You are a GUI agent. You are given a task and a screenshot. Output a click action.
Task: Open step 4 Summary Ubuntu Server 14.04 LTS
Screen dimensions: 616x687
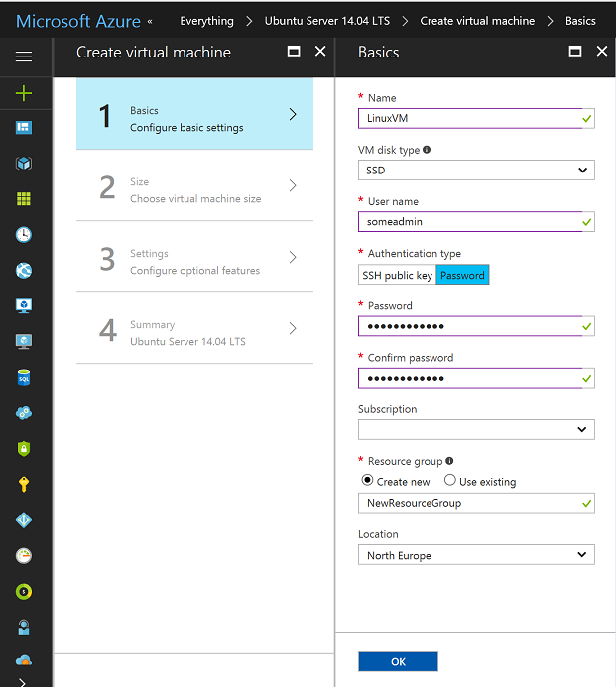pyautogui.click(x=194, y=328)
